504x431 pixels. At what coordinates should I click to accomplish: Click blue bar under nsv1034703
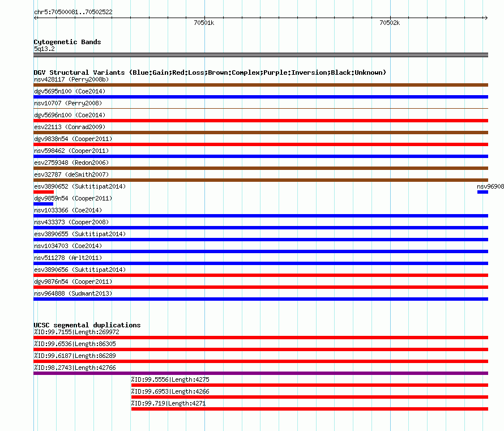point(260,251)
